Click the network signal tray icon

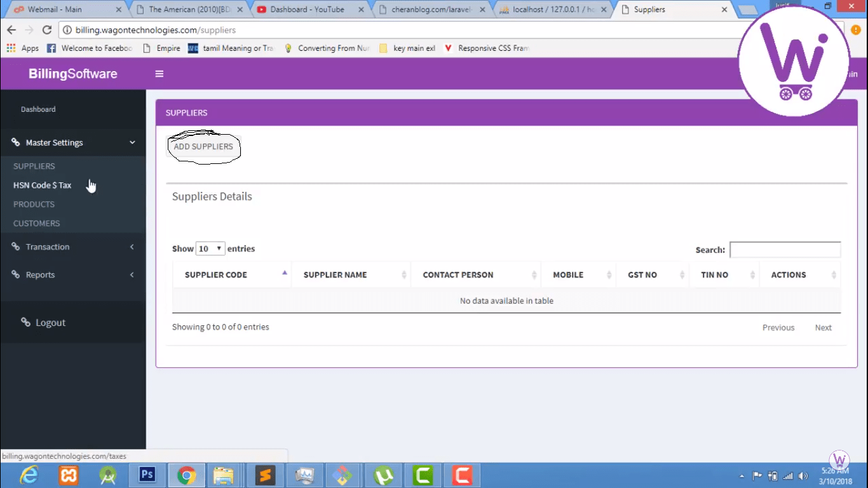tap(788, 476)
